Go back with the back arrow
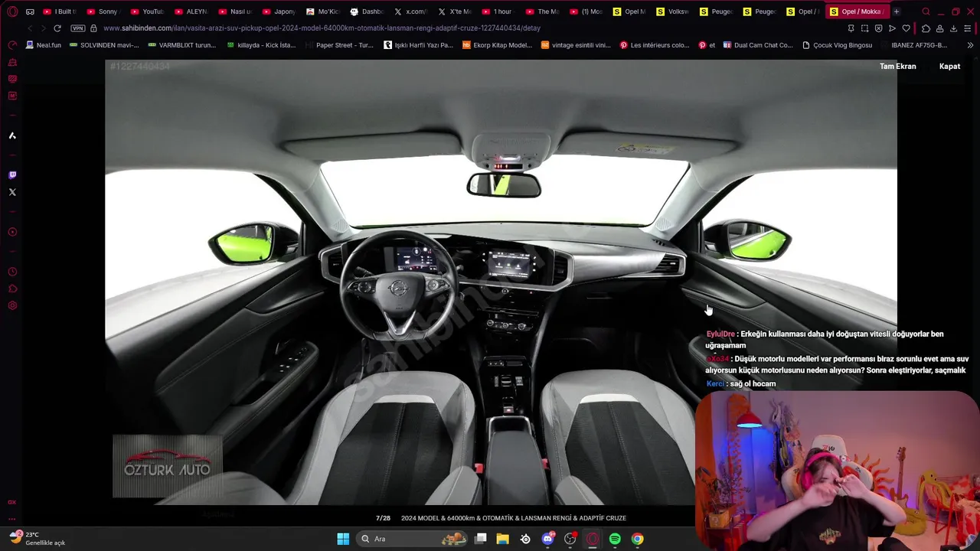 [30, 28]
